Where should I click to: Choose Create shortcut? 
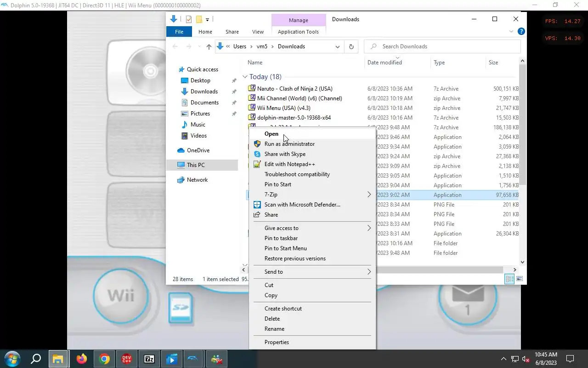tap(312, 309)
